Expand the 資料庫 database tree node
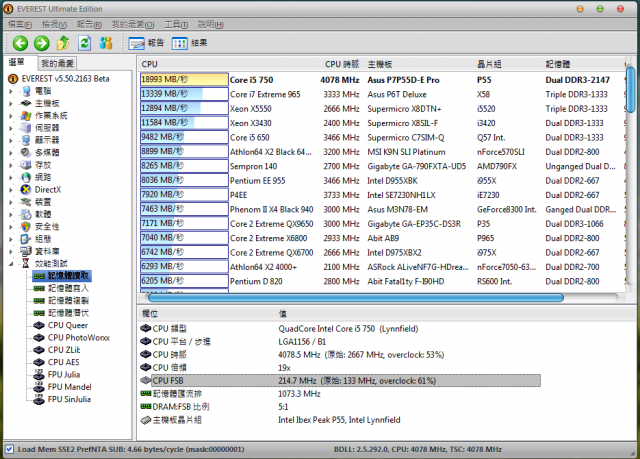Viewport: 640px width, 459px height. [11, 251]
